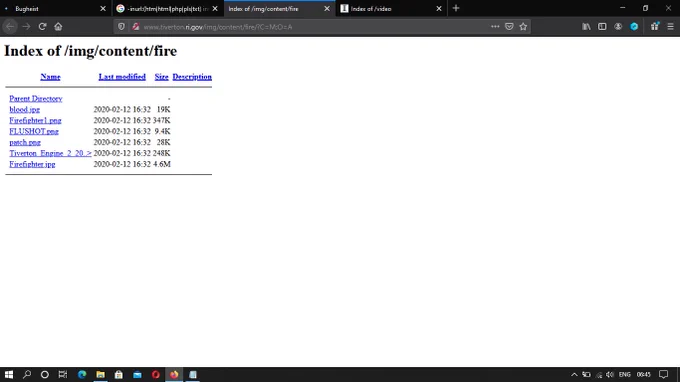
Task: Open the patch.png file link
Action: (x=25, y=142)
